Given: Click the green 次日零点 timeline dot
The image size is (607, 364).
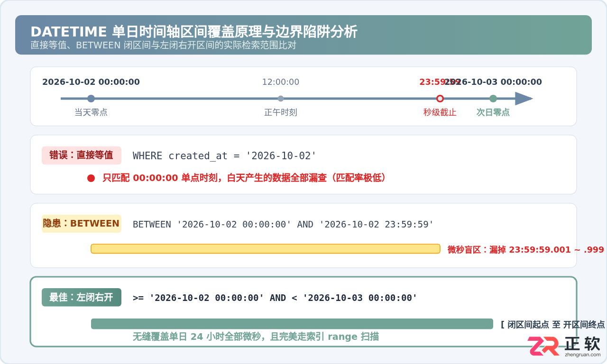Looking at the screenshot, I should [493, 99].
